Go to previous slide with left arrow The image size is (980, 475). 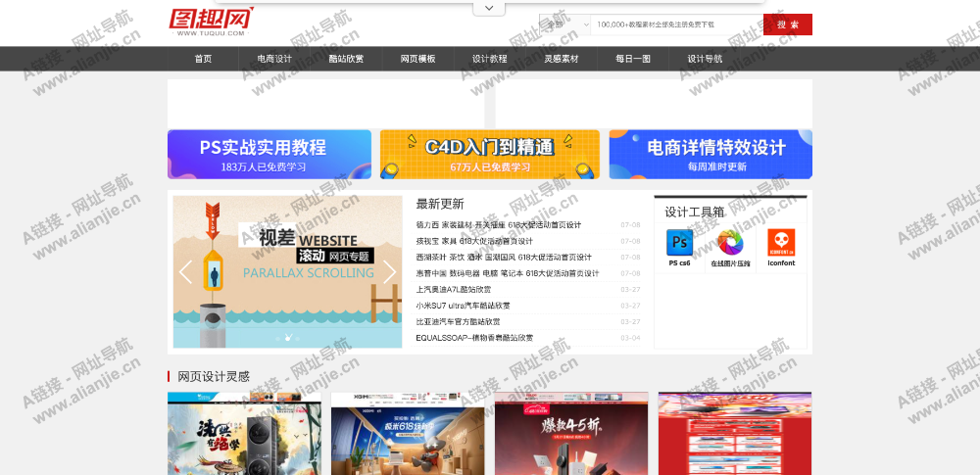(x=185, y=272)
